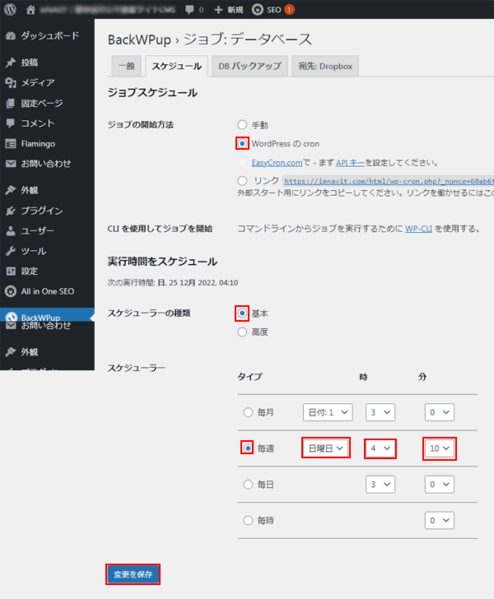Open the 日付: 1 monthly date dropdown
The image size is (494, 599).
[x=328, y=412]
